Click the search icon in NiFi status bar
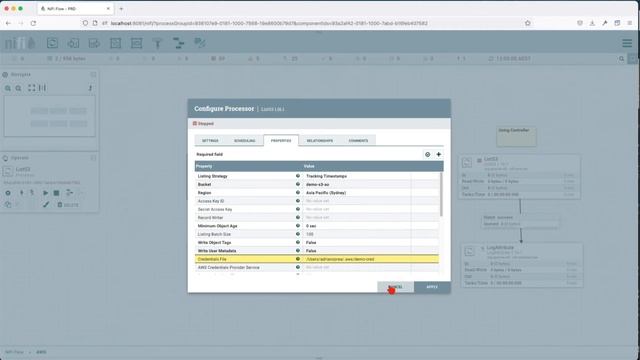The height and width of the screenshot is (360, 640). 622,59
